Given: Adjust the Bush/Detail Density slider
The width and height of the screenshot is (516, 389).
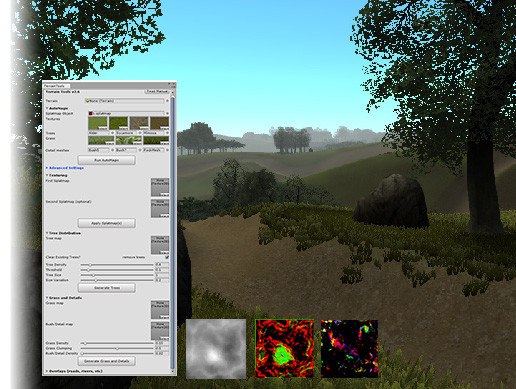Looking at the screenshot, I should click(x=117, y=353).
